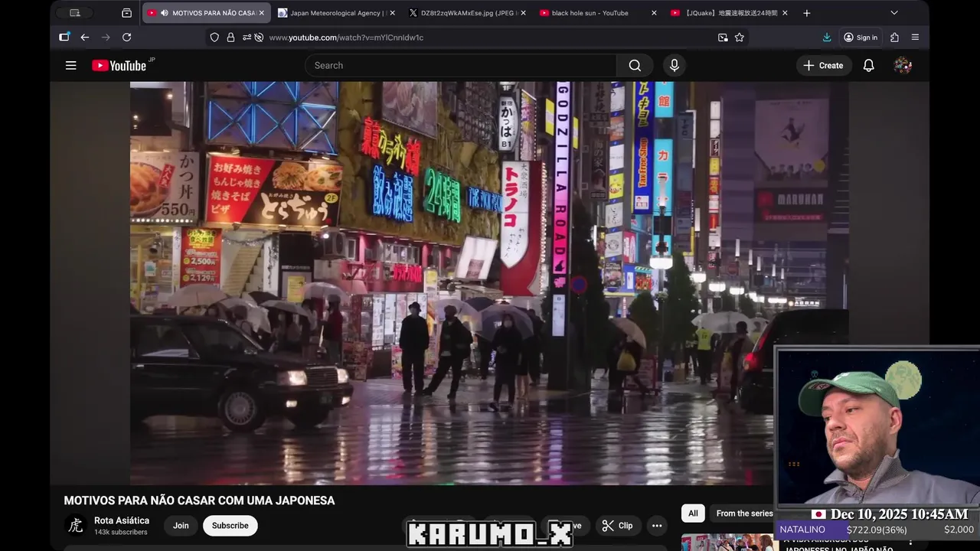Open Rota Asiática channel avatar
Screen dimensions: 980x551
[x=76, y=526]
